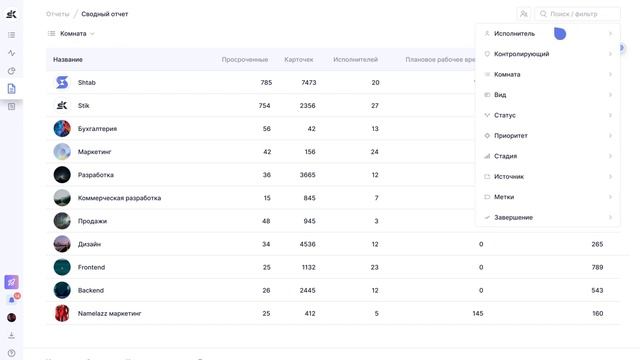Open Приоритет filter submenu
Screen dimensions: 640x360
(x=548, y=136)
